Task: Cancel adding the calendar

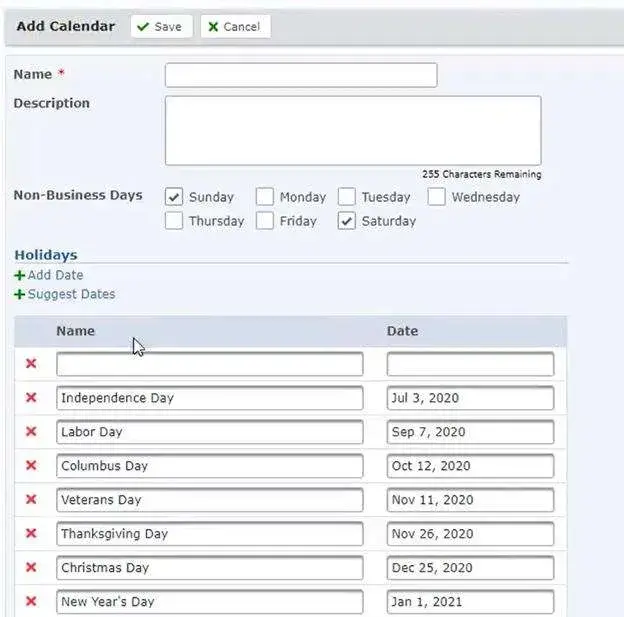Action: click(x=236, y=27)
